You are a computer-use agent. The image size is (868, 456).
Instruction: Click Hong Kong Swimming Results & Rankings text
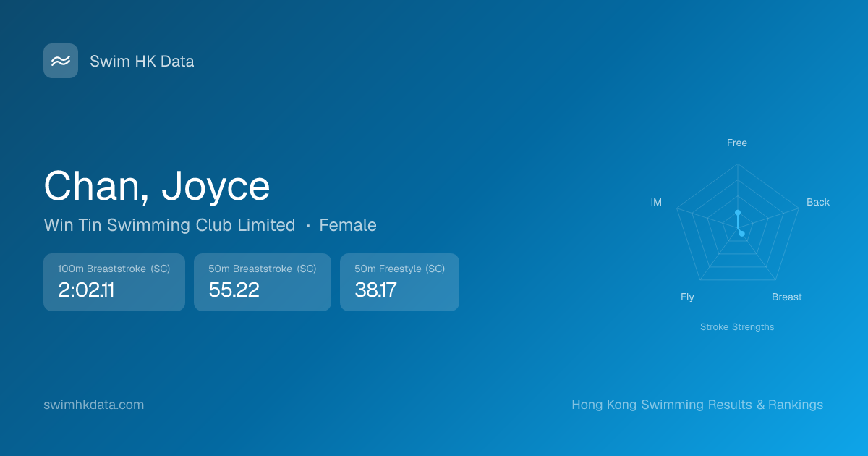697,405
